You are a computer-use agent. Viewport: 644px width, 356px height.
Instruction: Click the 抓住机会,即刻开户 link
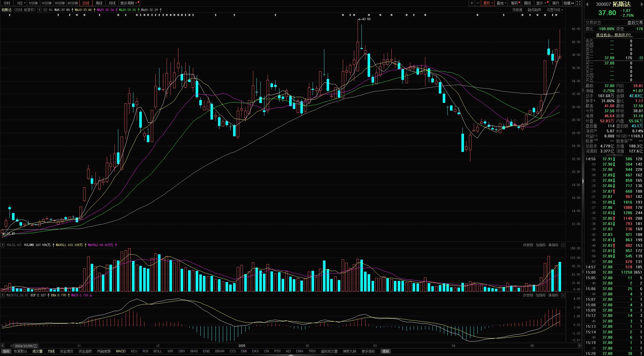[x=614, y=35]
